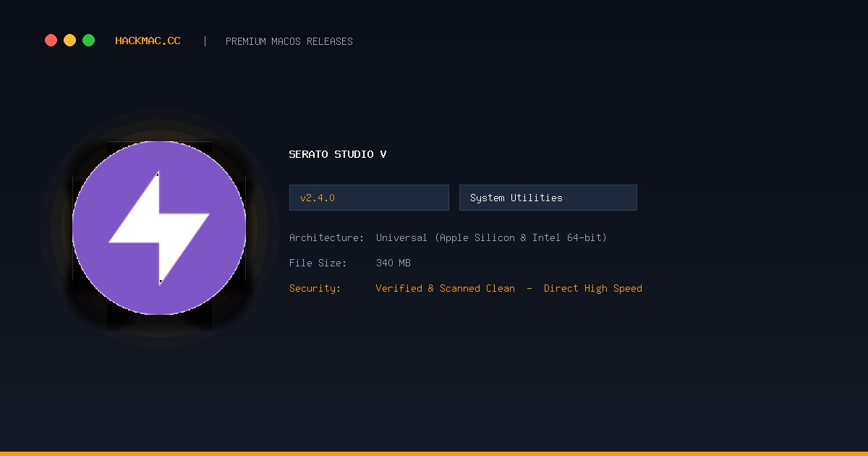The image size is (868, 456).
Task: Click the yellow minimize window dot
Action: coord(69,41)
